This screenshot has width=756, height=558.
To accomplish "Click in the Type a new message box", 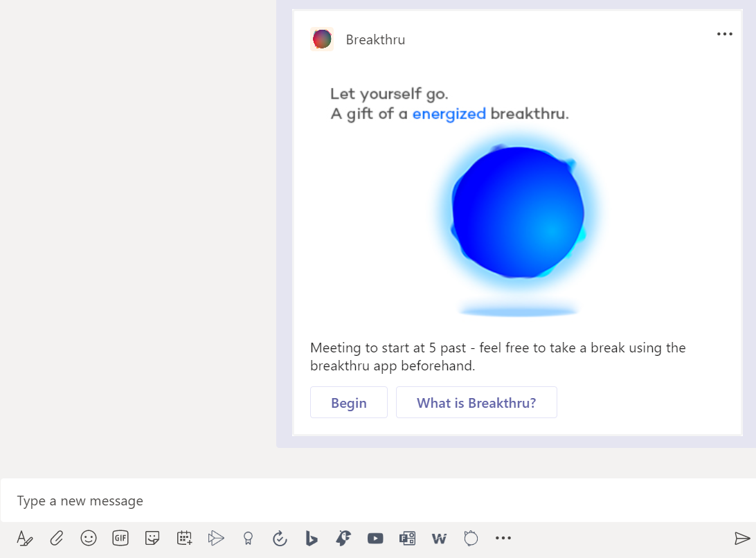I will (378, 501).
